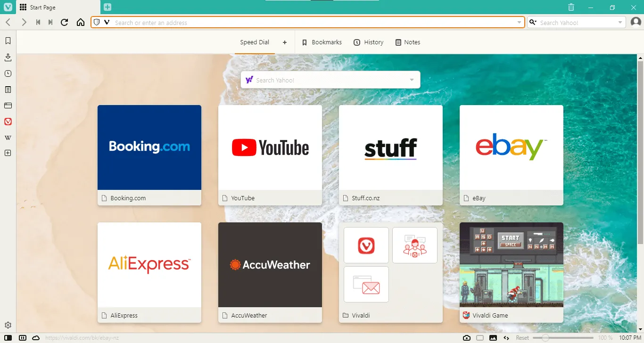Click the Fast Forward button
The image size is (644, 343).
click(x=50, y=22)
